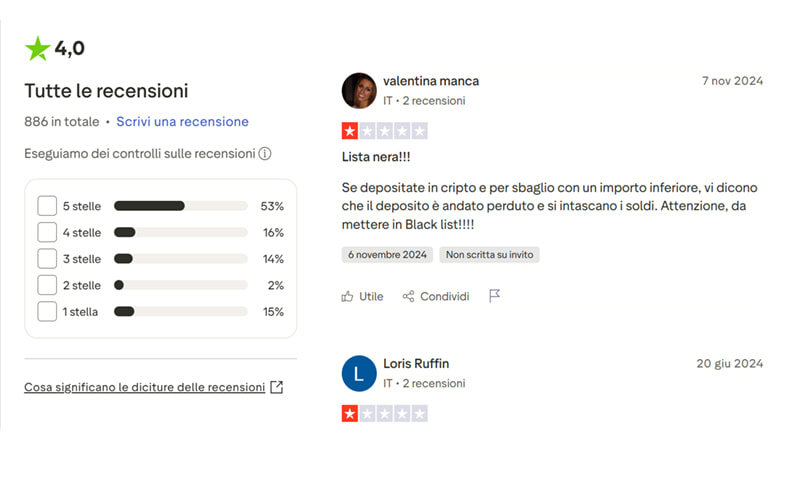Click the external link icon after diciture
Screen dimensions: 790x499
pyautogui.click(x=277, y=387)
